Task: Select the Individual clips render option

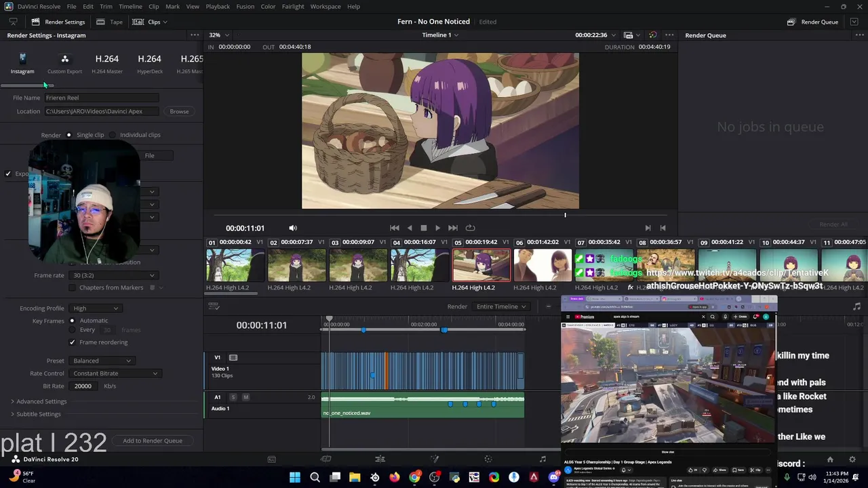Action: point(113,135)
